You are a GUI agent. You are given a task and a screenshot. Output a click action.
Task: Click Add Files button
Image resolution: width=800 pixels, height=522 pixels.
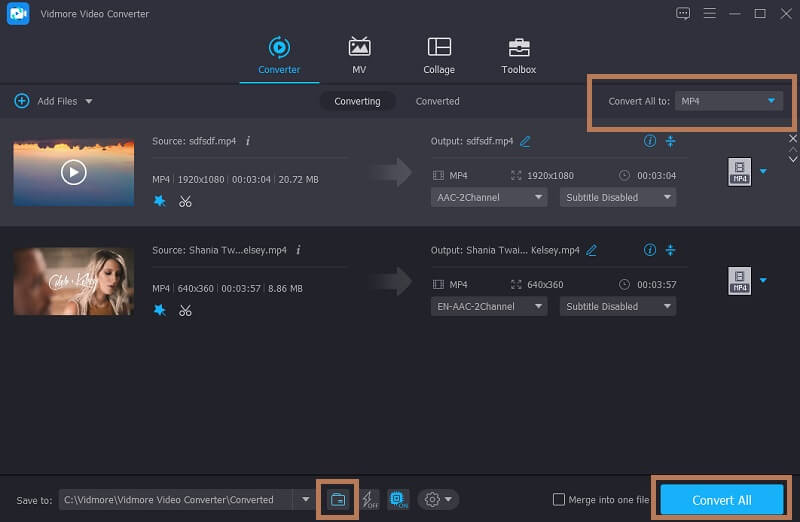coord(50,101)
